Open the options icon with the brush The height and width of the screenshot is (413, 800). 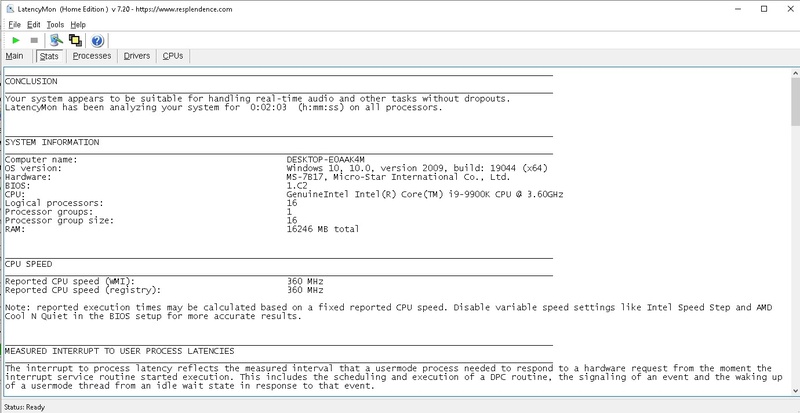click(x=57, y=40)
